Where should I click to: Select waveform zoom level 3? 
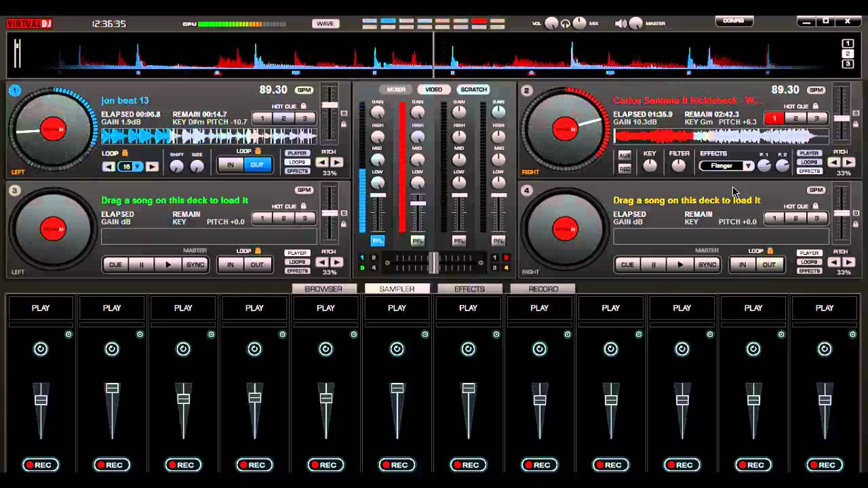click(x=848, y=64)
